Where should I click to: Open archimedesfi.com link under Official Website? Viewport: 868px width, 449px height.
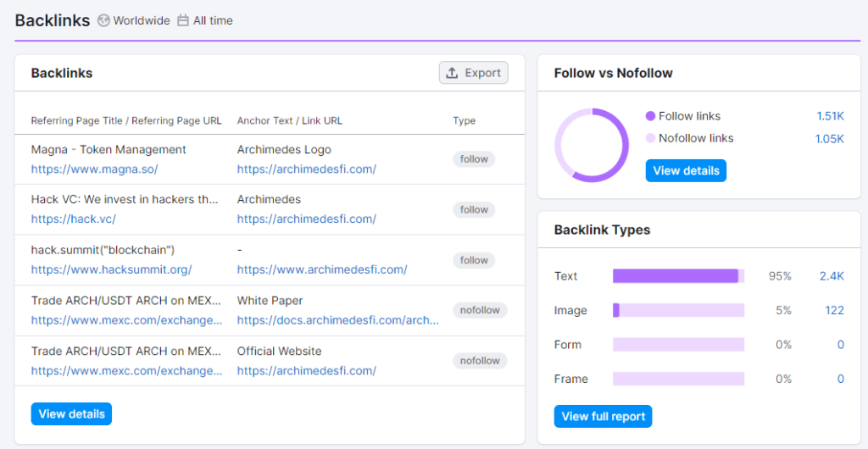tap(307, 370)
